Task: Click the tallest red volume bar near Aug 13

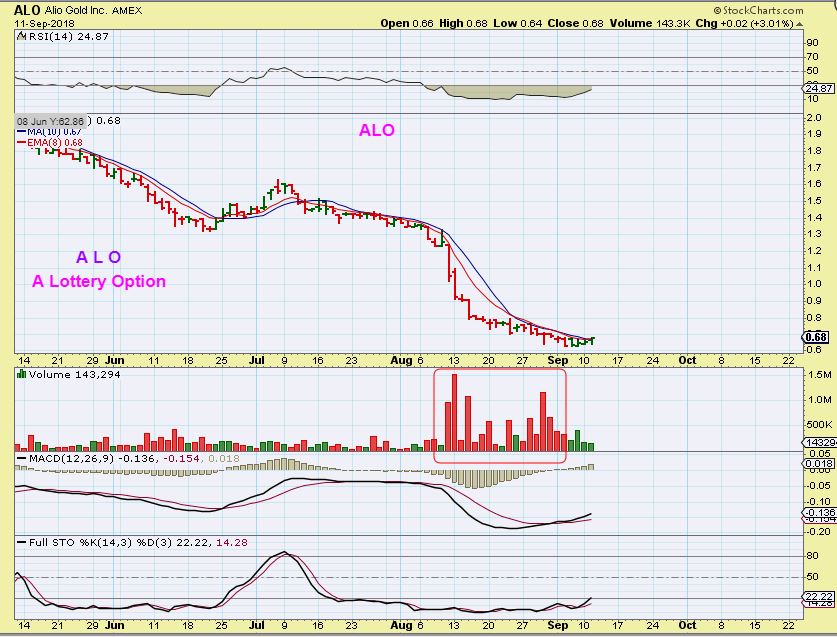Action: click(x=454, y=413)
